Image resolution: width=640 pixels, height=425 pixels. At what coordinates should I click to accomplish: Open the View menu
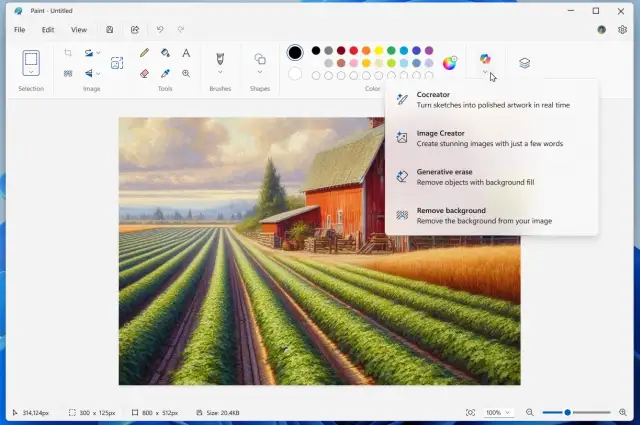coord(78,30)
